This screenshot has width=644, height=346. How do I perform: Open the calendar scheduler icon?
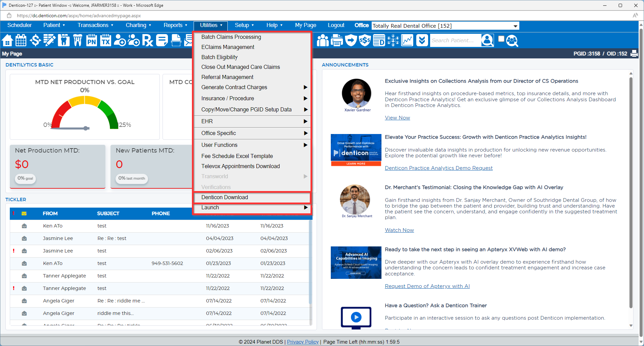21,41
